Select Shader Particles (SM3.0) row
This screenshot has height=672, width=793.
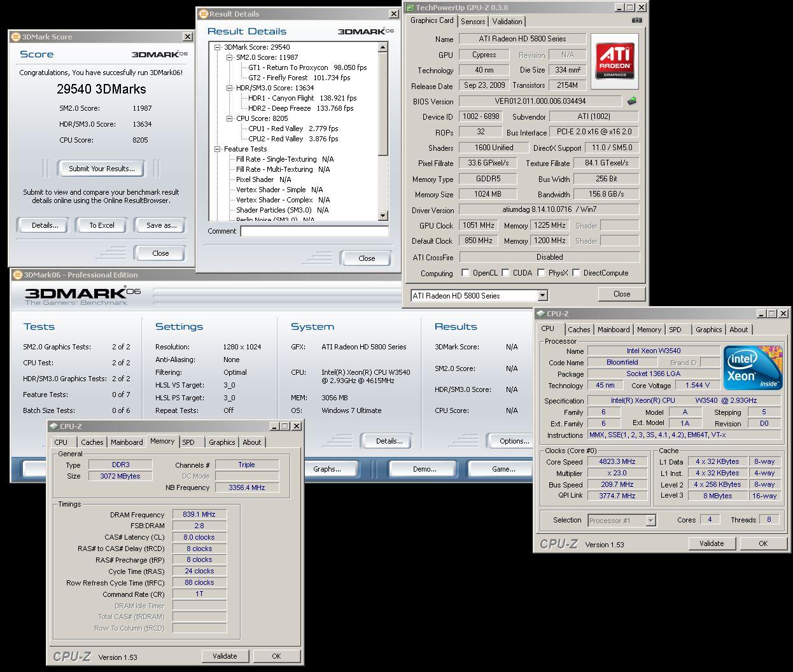click(282, 210)
